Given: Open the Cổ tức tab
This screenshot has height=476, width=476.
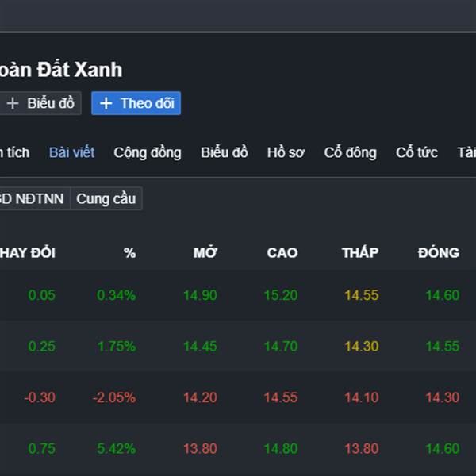Looking at the screenshot, I should [x=416, y=152].
